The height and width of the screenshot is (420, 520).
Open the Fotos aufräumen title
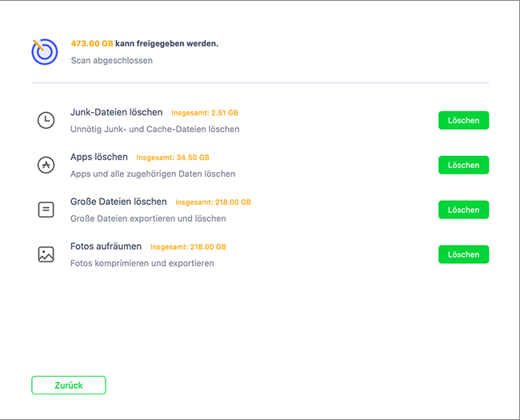(106, 246)
